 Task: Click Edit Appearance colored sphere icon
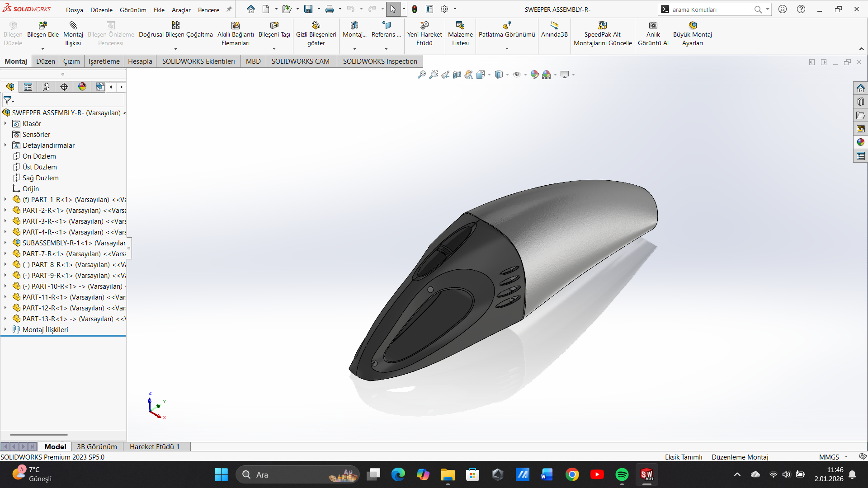534,75
